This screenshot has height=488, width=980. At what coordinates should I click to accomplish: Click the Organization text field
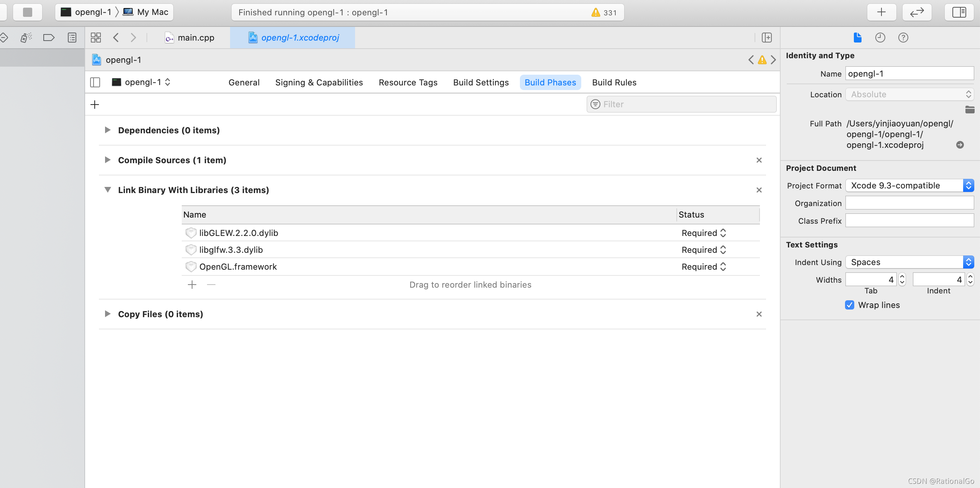pos(909,203)
